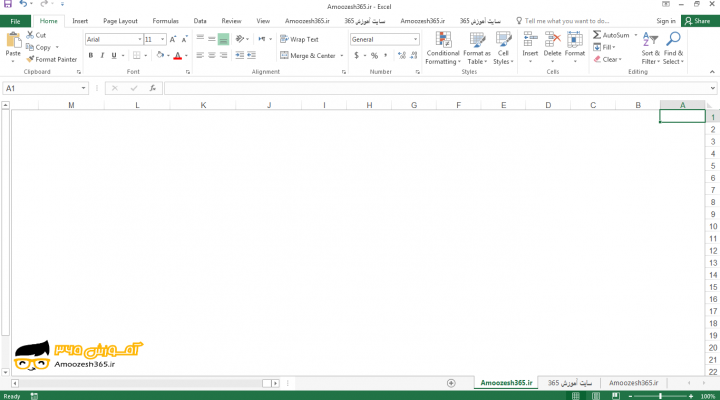
Task: Click Tell me what you want to do box
Action: 562,21
